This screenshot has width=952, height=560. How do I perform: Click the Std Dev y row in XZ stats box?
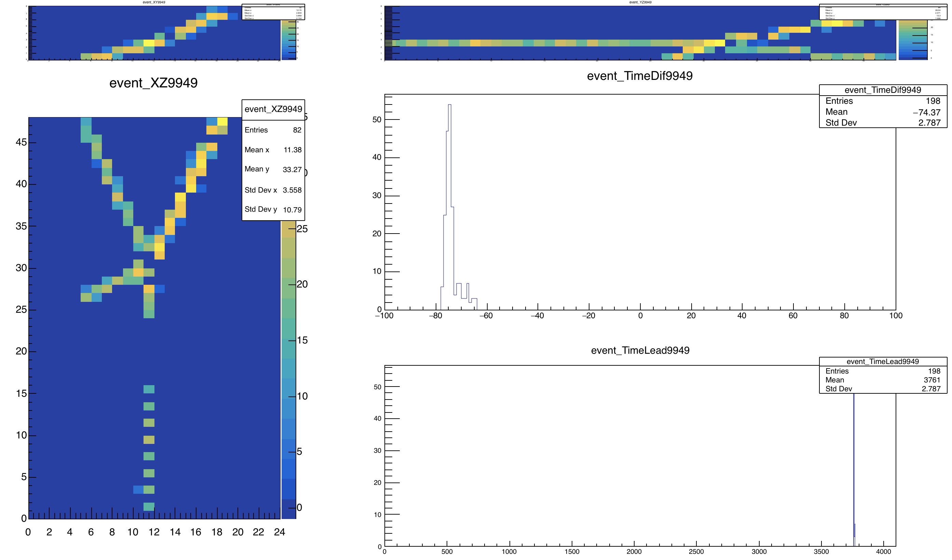pos(273,210)
